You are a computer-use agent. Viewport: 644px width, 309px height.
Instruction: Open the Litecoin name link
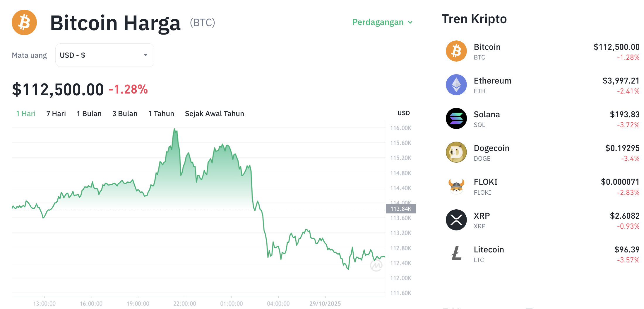pos(489,250)
